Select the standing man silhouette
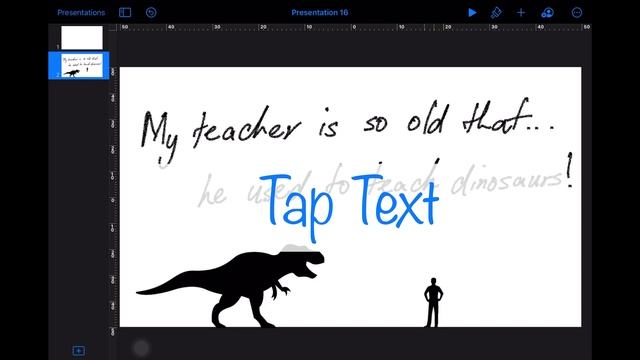640x360 pixels. click(x=433, y=302)
